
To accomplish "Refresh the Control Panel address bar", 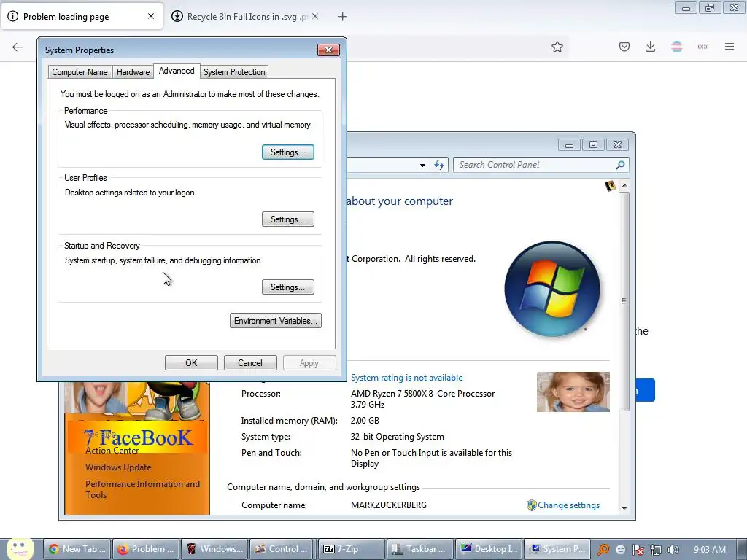I will pyautogui.click(x=439, y=165).
